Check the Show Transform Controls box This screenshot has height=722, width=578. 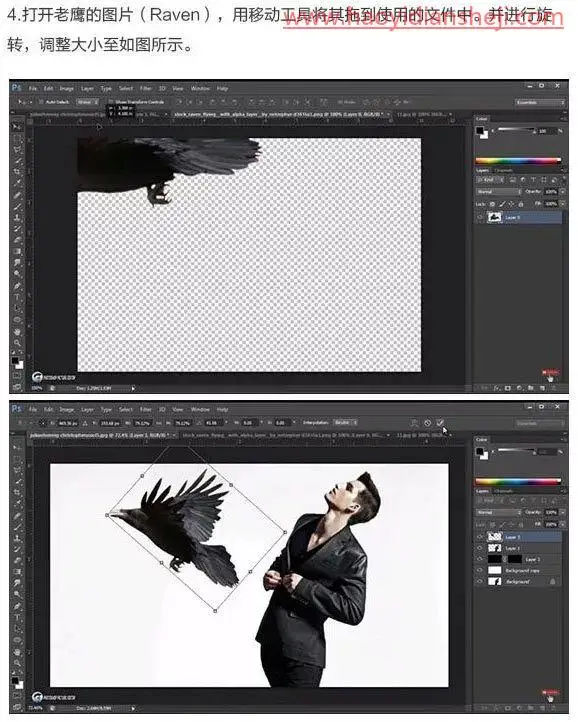[111, 102]
